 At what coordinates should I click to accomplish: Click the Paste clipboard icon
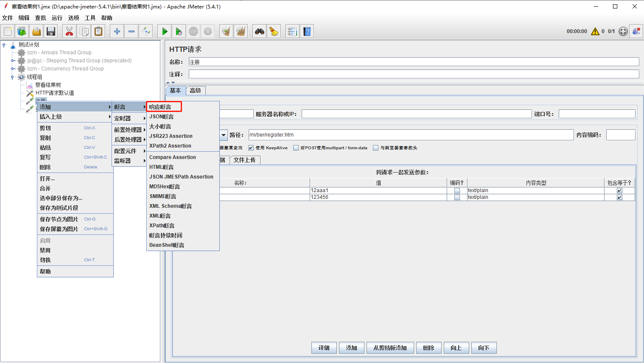[x=98, y=31]
